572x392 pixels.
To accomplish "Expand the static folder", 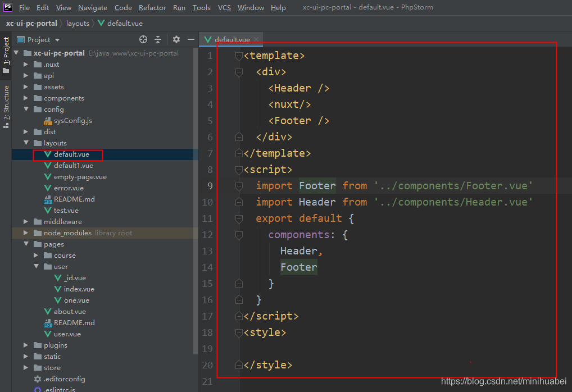I will pos(26,356).
